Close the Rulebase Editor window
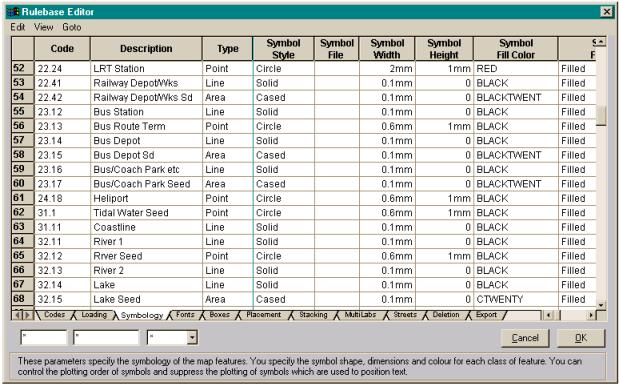Screen dimensions: 619x386 tap(606, 12)
